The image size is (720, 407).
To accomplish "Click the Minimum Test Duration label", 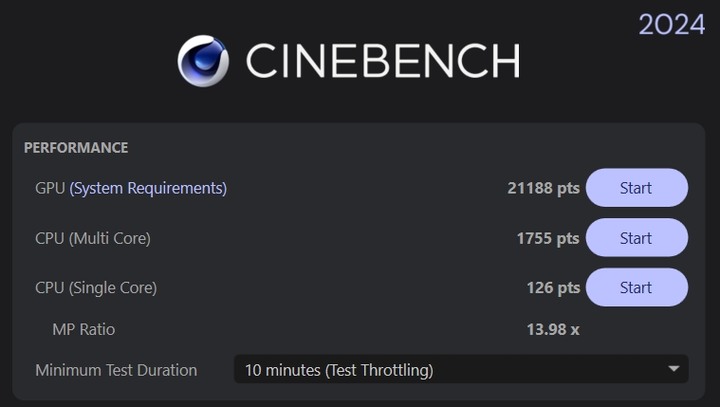I will (116, 370).
